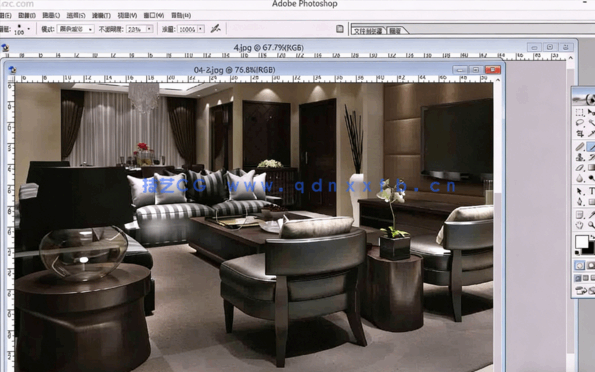Minimize the 04-2.jpg document window
Viewport: 595px width, 372px height.
tap(460, 70)
